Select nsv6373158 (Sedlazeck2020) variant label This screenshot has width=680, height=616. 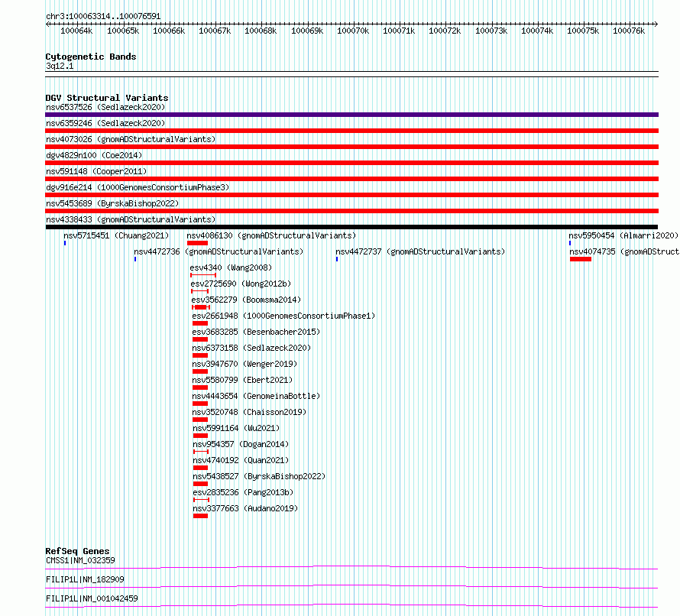click(x=251, y=348)
